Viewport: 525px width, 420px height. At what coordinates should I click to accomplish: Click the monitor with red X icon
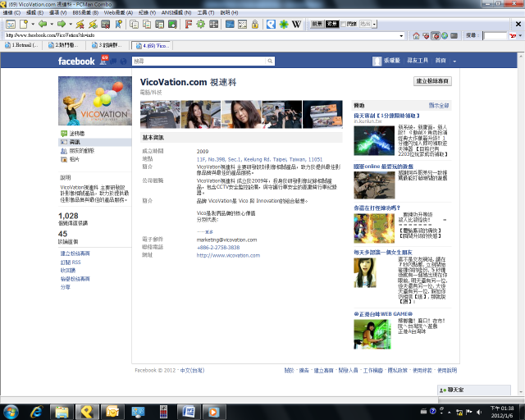click(x=106, y=24)
